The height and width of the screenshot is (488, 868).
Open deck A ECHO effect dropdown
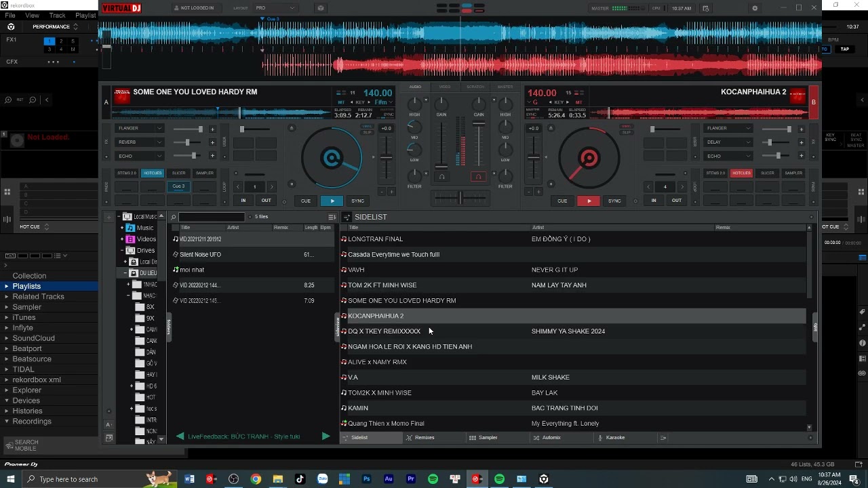tap(140, 156)
